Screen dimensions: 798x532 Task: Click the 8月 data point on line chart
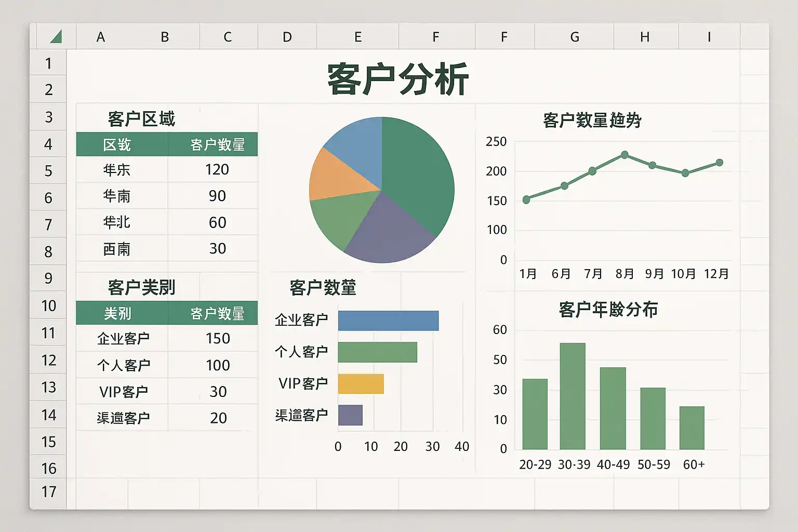tap(624, 155)
